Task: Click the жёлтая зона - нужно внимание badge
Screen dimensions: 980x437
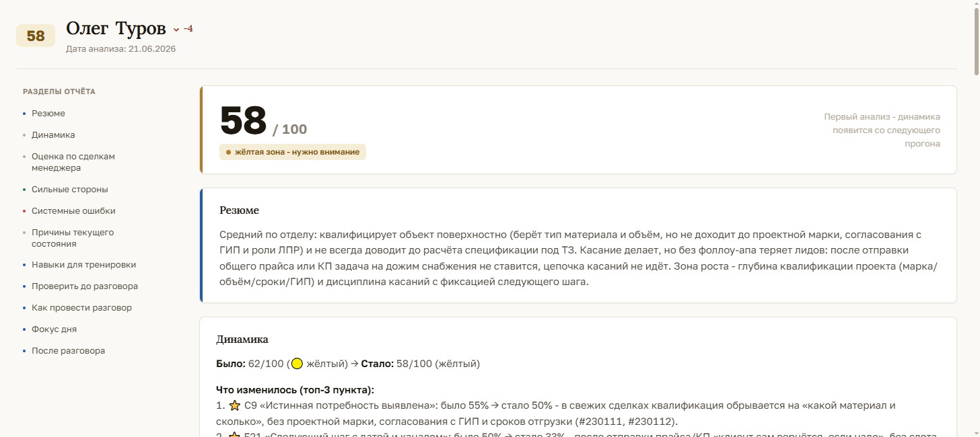Action: pos(293,152)
